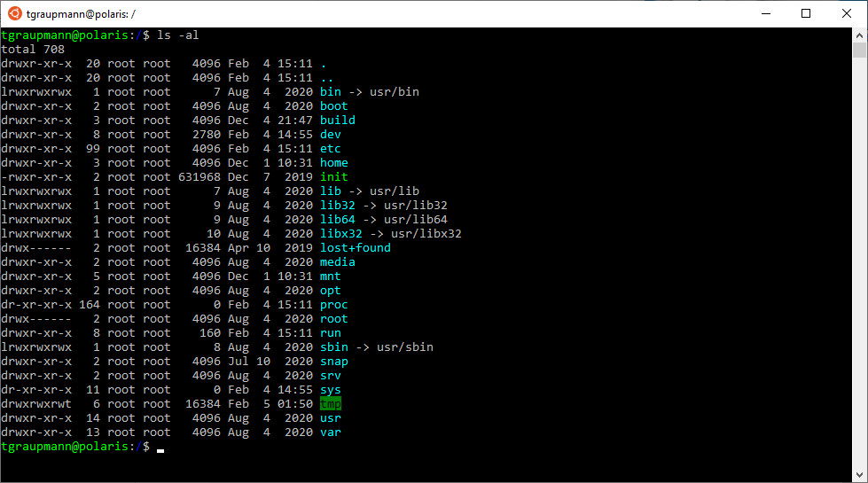Image resolution: width=868 pixels, height=483 pixels.
Task: Click the 'var' directory name
Action: [x=331, y=432]
